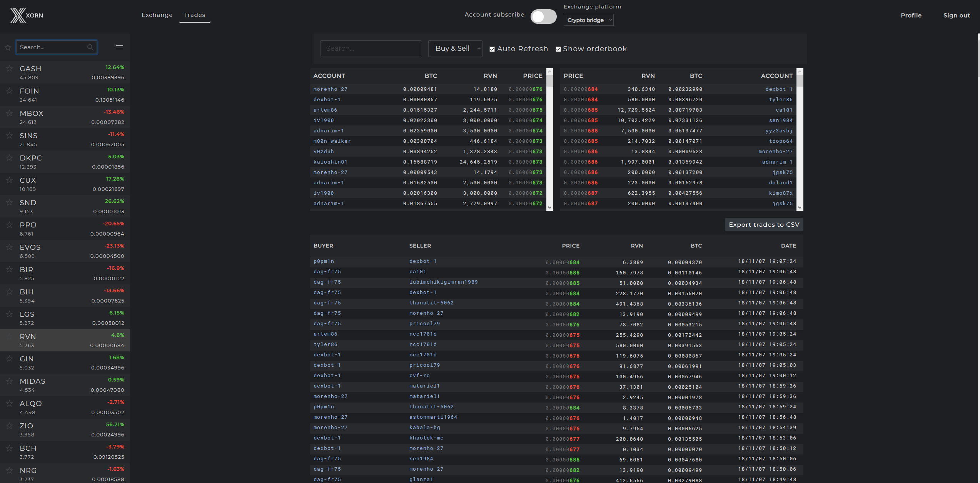The width and height of the screenshot is (980, 483).
Task: Click the sell orderbook up scroll arrow
Action: pyautogui.click(x=800, y=72)
